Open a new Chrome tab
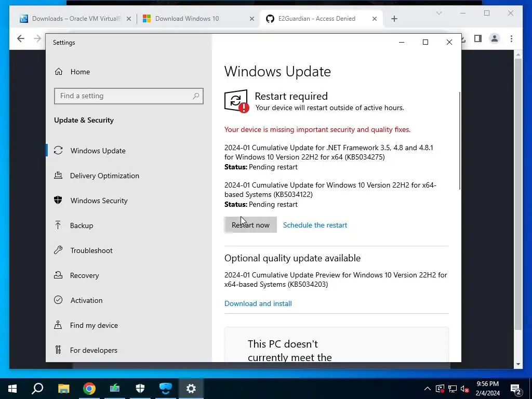532x399 pixels. pyautogui.click(x=394, y=19)
